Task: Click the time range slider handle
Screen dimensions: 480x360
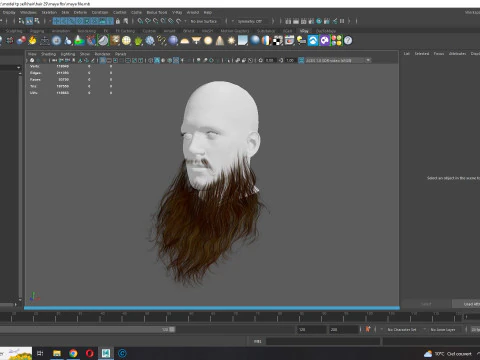Action: click(172, 329)
